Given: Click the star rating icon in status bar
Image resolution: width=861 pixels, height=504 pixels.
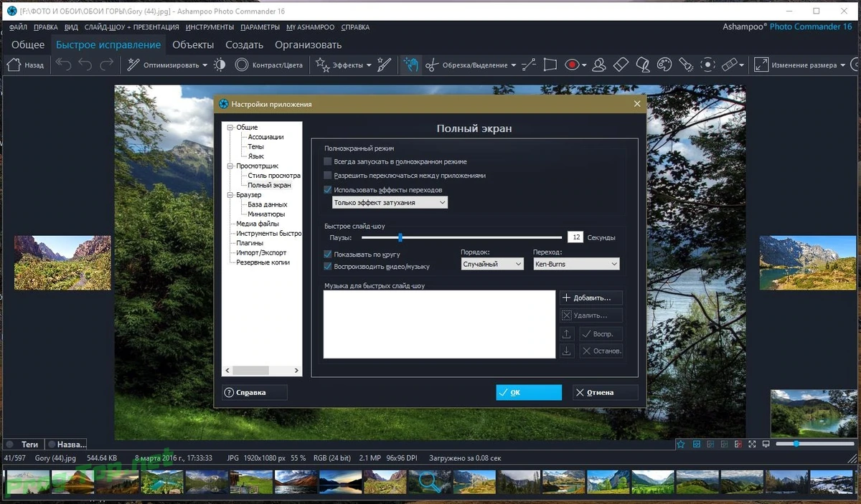Looking at the screenshot, I should (680, 444).
